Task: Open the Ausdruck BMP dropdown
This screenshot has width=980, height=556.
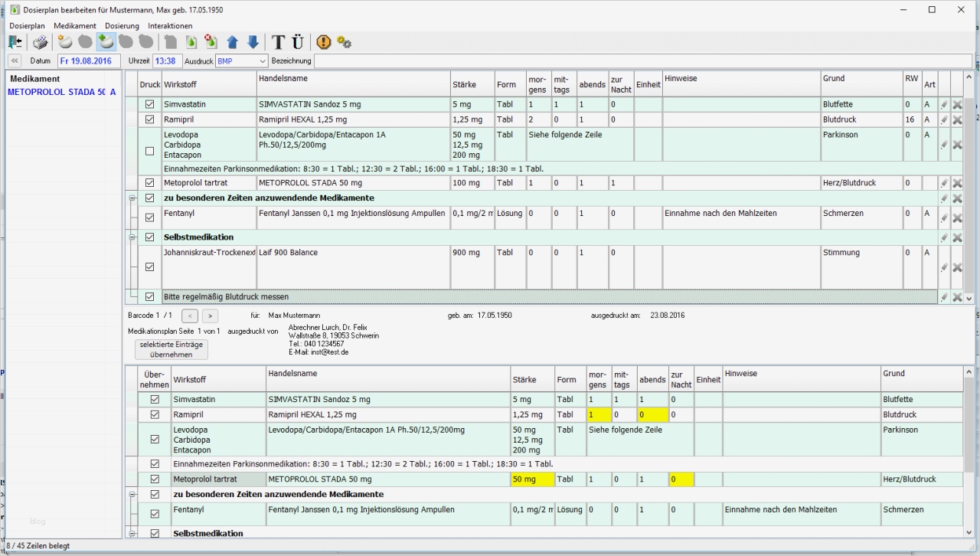Action: pos(263,61)
